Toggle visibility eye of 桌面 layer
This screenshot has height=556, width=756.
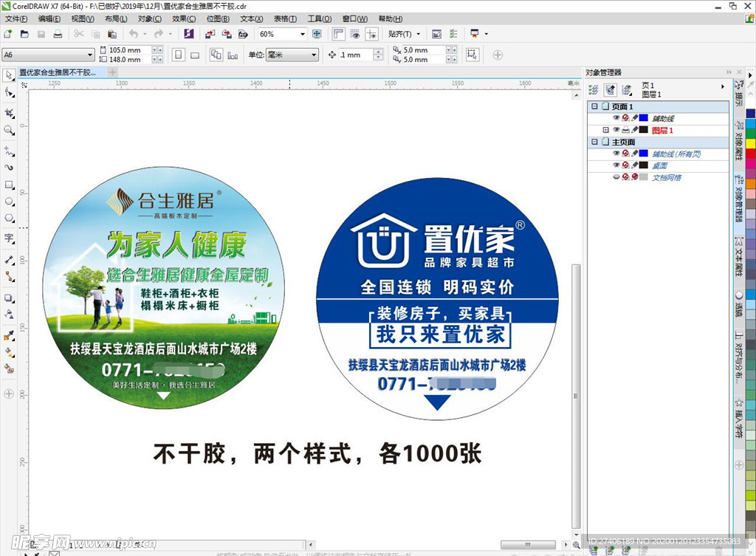tap(616, 165)
